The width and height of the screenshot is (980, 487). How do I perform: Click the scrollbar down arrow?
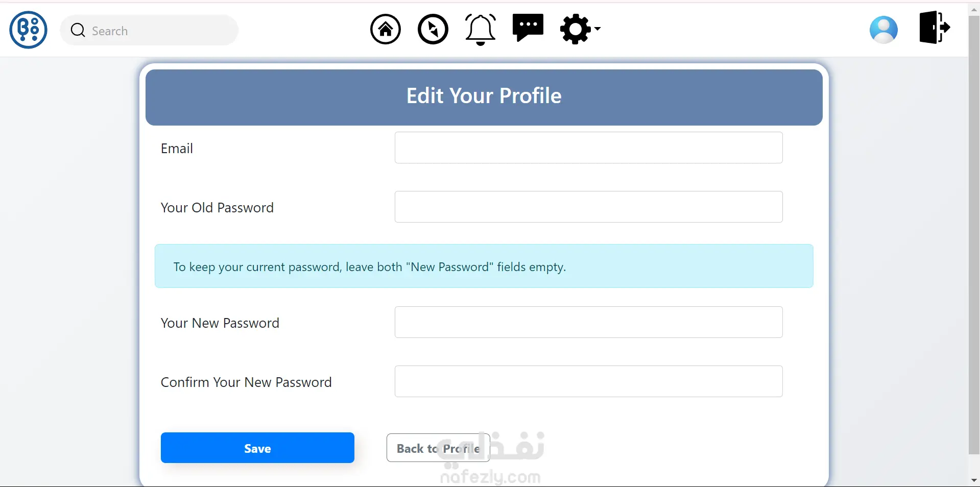coord(974,480)
